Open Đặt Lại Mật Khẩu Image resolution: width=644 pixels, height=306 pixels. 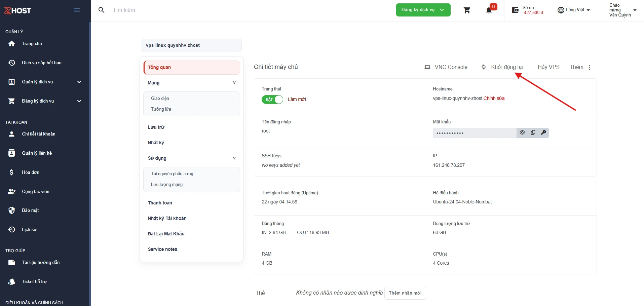(x=166, y=234)
